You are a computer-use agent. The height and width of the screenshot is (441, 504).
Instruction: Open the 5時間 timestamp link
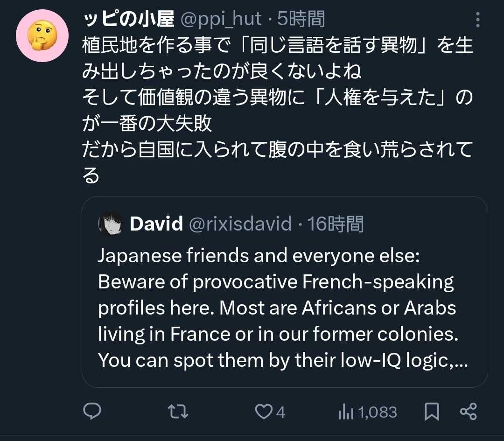tap(301, 19)
